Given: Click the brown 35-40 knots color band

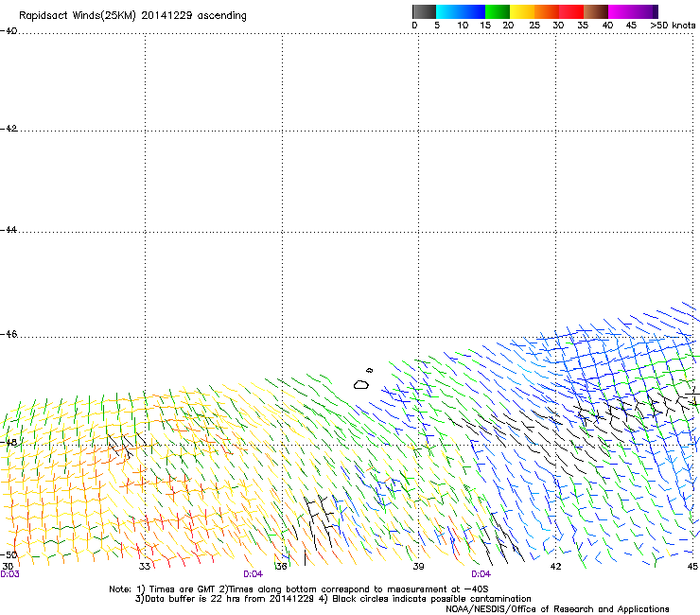Looking at the screenshot, I should coord(596,11).
